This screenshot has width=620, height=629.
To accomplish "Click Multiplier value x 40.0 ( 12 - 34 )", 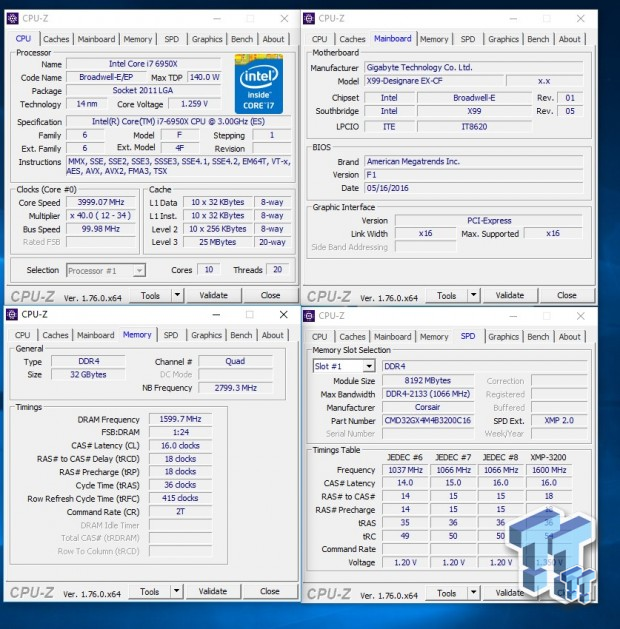I will (x=101, y=215).
